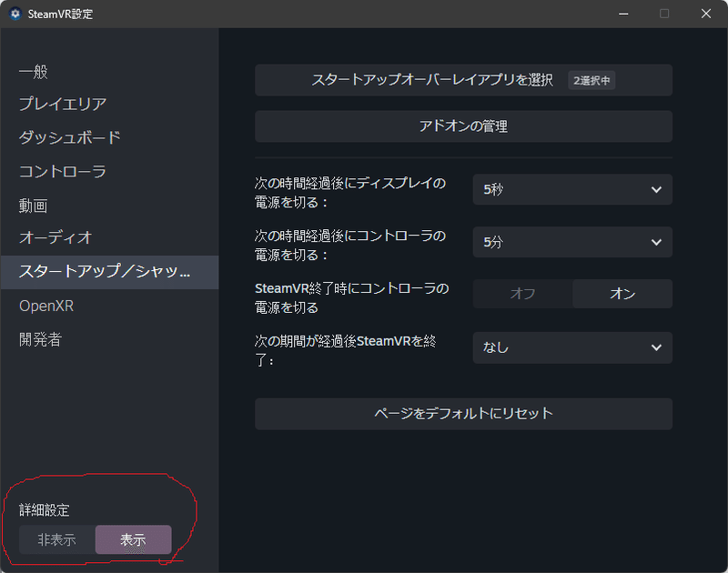Select スタートアップ/シャットダウン sidebar item
The width and height of the screenshot is (728, 573).
109,272
